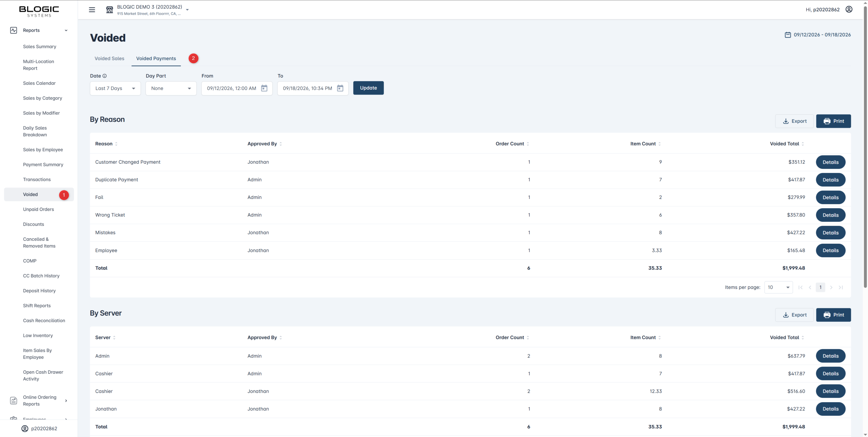Open Payment Summary report in sidebar

coord(43,164)
